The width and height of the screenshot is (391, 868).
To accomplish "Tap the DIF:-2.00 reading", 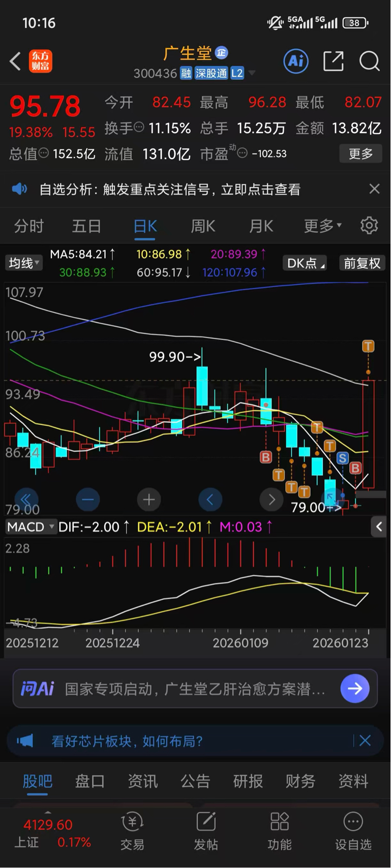I will click(94, 527).
